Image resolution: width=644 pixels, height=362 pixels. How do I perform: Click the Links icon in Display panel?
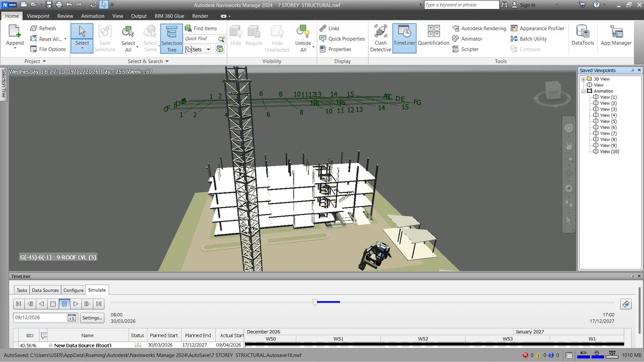(x=323, y=28)
